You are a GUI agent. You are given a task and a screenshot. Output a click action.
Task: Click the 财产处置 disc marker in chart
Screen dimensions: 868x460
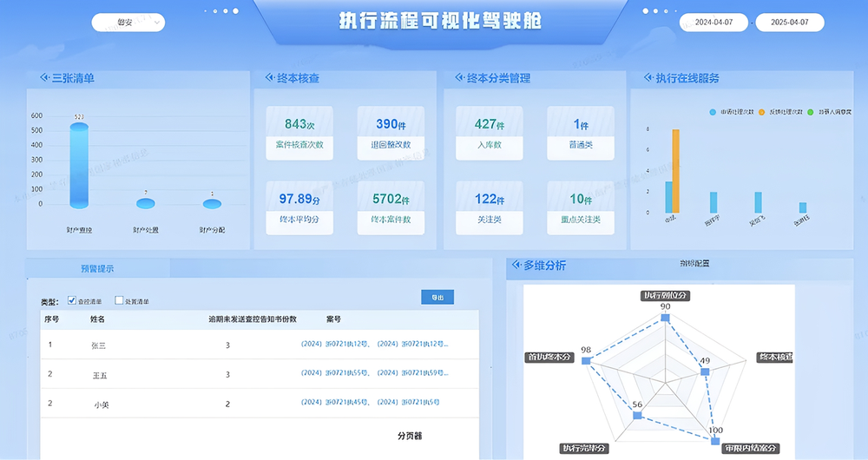click(x=146, y=203)
